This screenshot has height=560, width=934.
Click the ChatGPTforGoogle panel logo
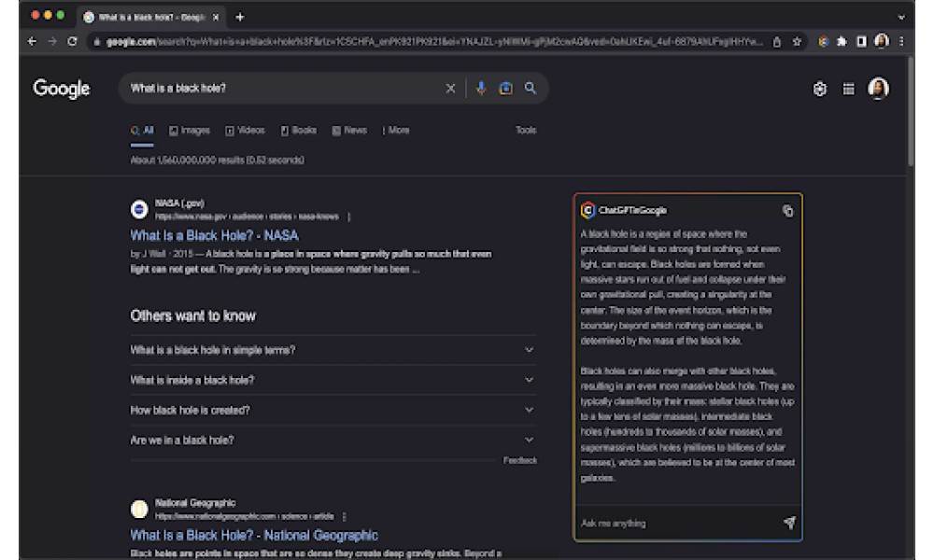pos(587,210)
